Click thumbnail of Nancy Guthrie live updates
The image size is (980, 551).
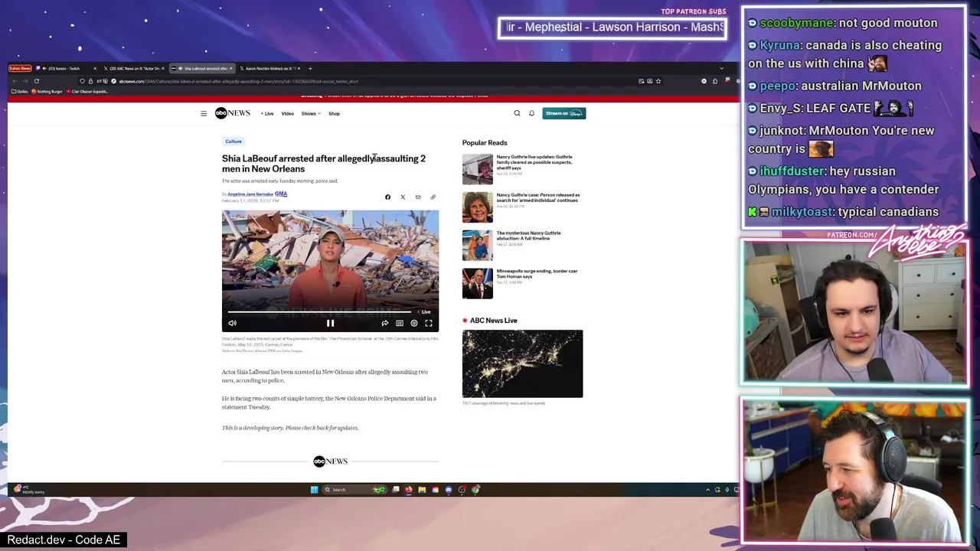478,169
